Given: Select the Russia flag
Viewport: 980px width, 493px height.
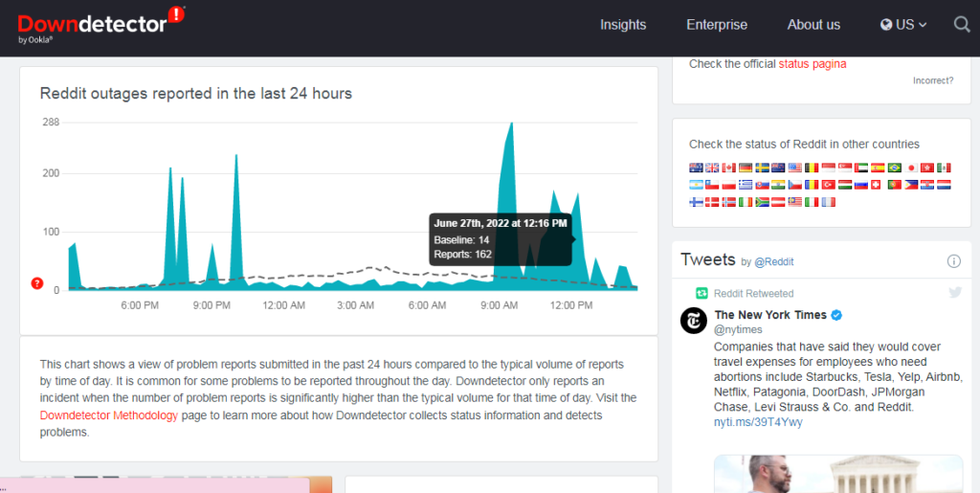Looking at the screenshot, I should 861,185.
